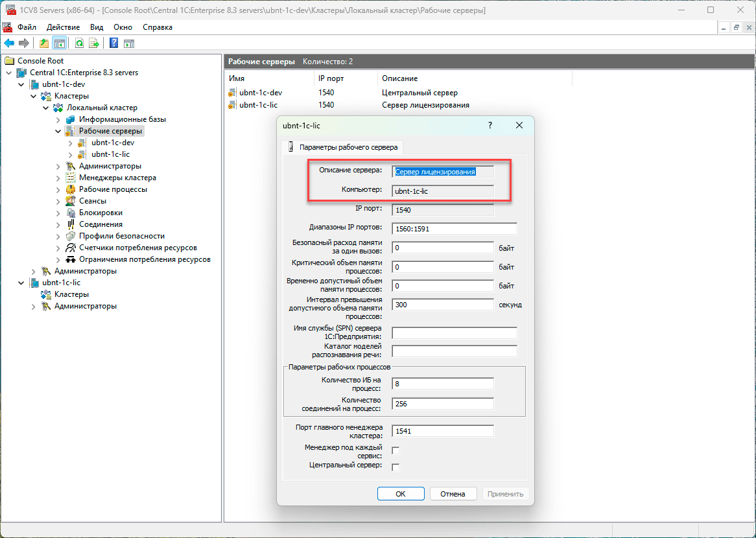Expand the Профили безопасности node
This screenshot has height=538, width=756.
click(58, 236)
